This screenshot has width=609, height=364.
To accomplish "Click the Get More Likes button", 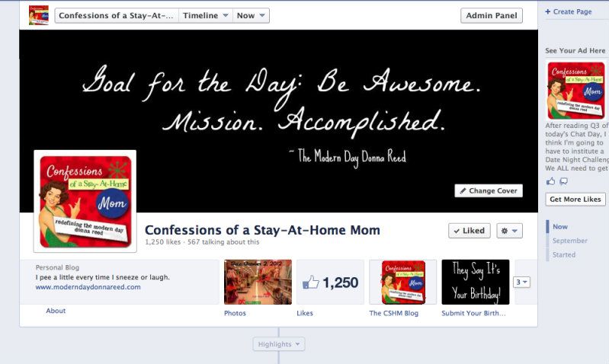I will point(575,199).
